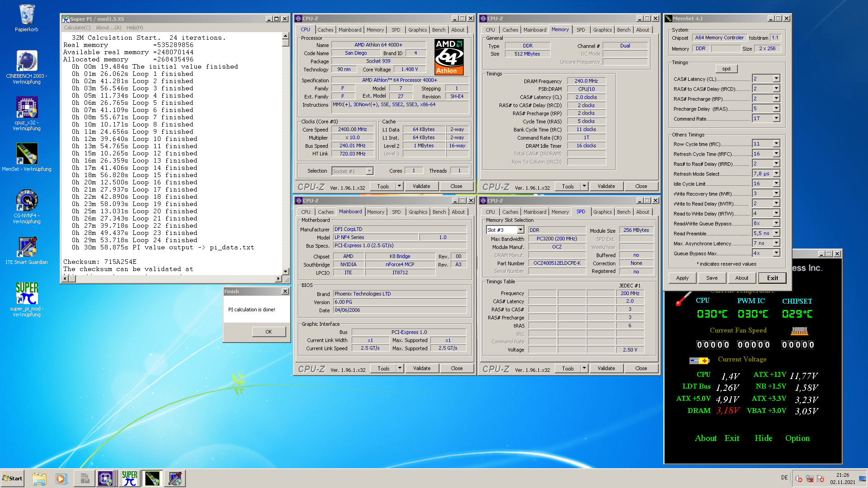The height and width of the screenshot is (488, 868).
Task: Click the network tray icon
Action: [810, 479]
